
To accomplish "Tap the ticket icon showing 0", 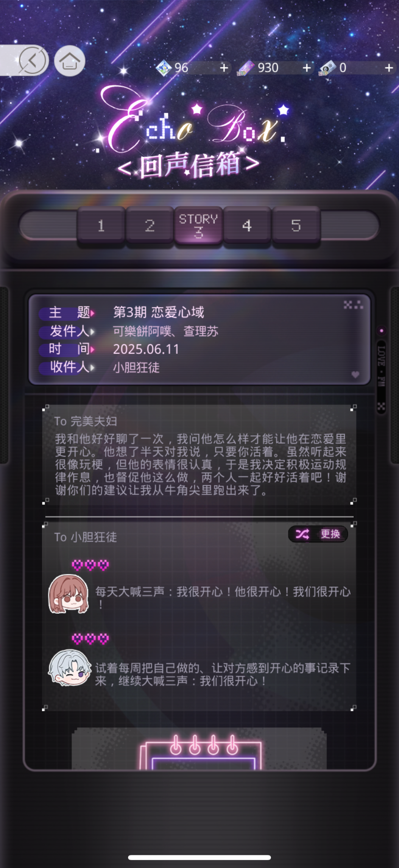I will pos(328,68).
